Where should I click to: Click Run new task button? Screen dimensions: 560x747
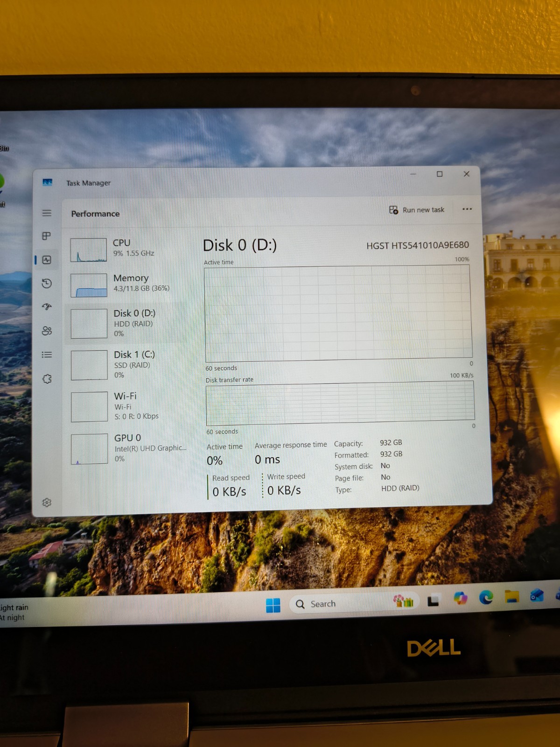coord(417,210)
